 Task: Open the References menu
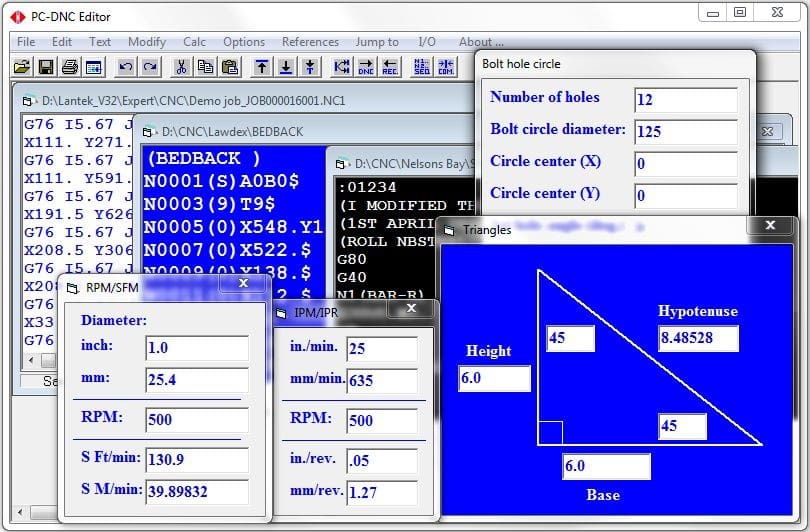(310, 42)
